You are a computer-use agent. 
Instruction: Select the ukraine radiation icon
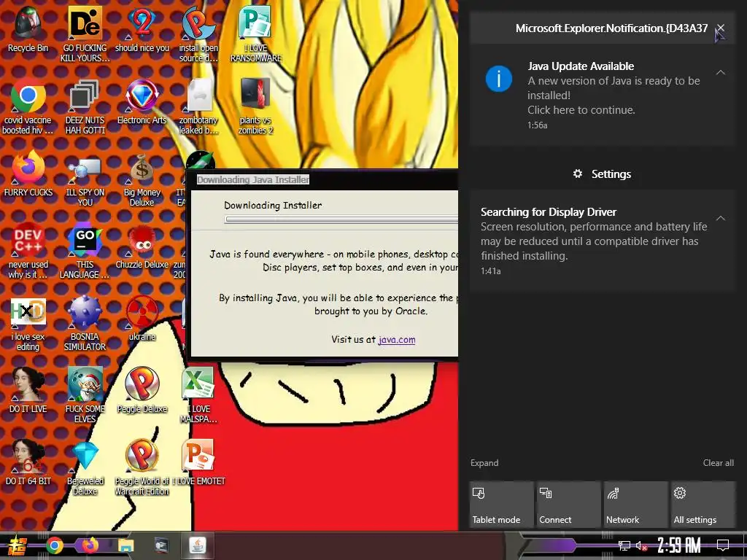[142, 318]
